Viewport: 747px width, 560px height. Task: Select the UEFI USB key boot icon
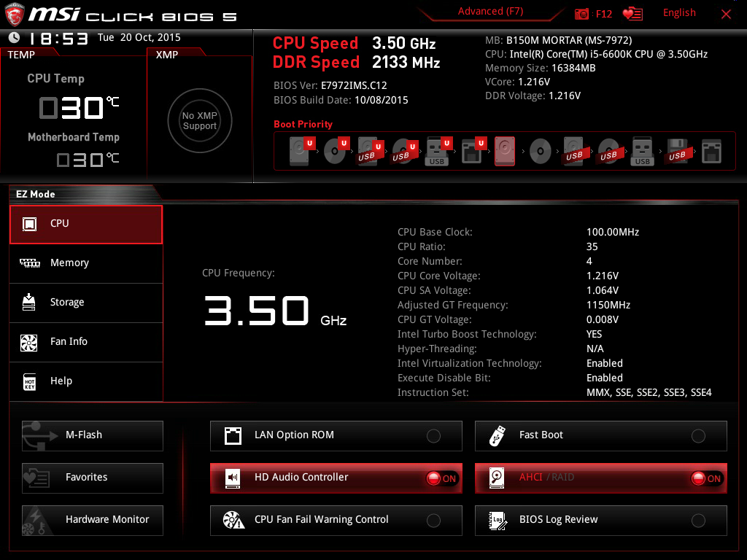point(438,152)
